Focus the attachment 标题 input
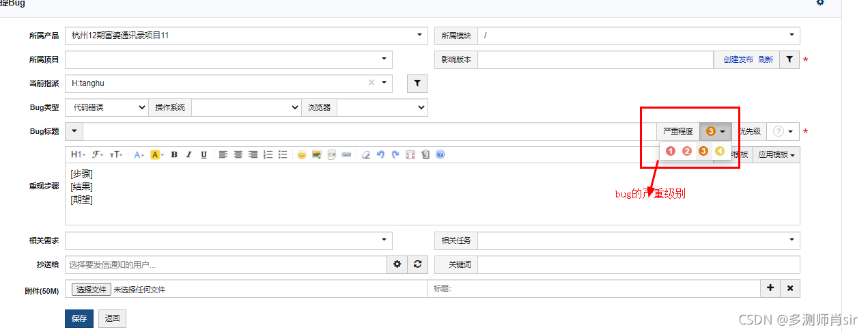Screen dimensions: 868x332 coord(593,288)
